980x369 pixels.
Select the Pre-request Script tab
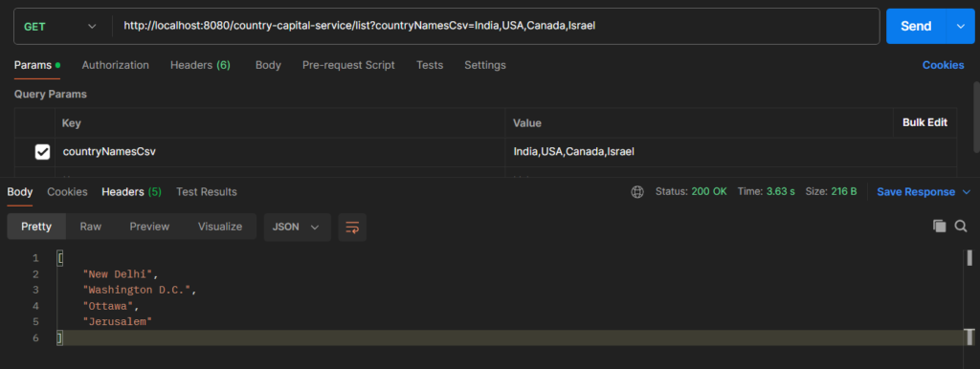348,65
